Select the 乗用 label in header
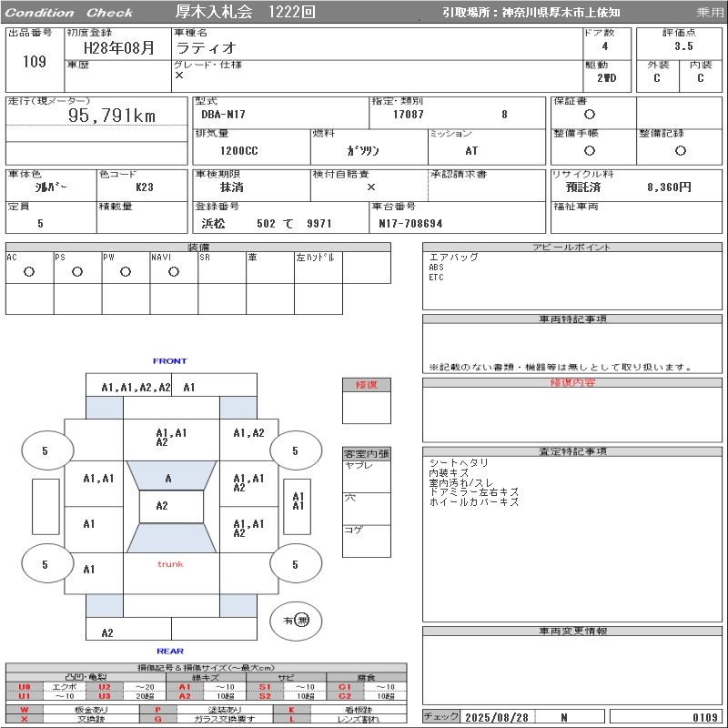728x728 pixels. click(710, 13)
